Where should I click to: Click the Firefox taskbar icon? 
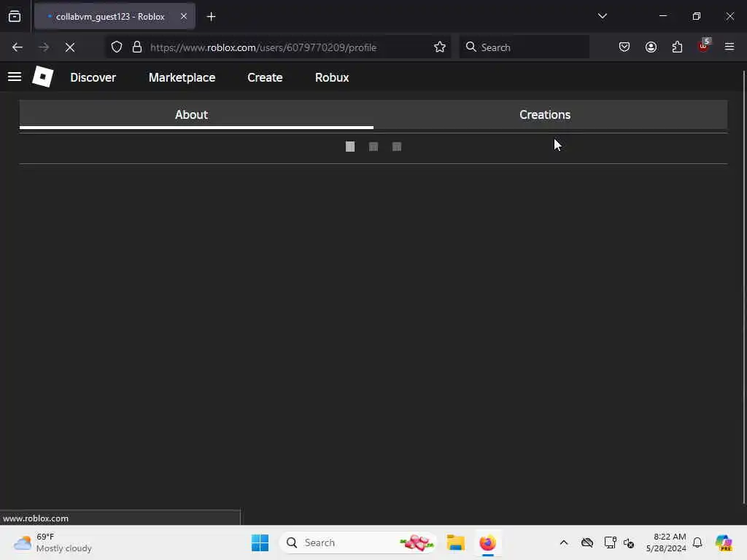click(x=487, y=542)
